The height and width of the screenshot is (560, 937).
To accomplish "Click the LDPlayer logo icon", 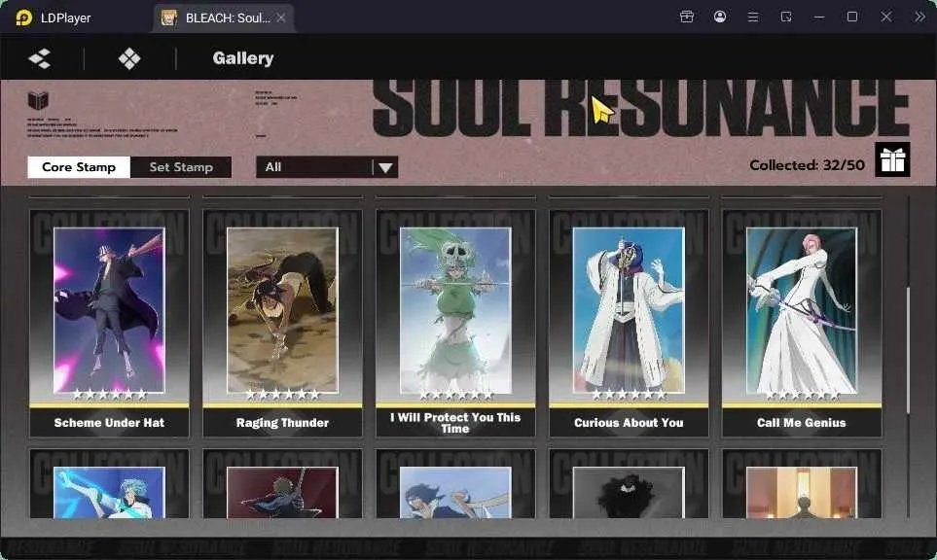I will click(24, 17).
